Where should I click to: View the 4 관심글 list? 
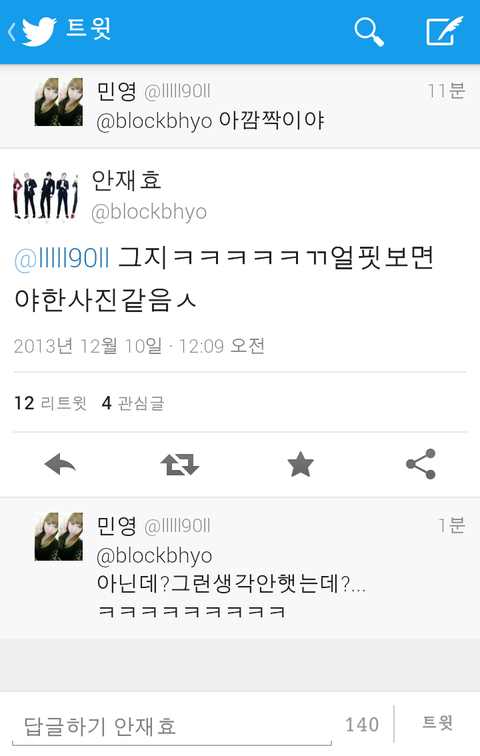133,403
